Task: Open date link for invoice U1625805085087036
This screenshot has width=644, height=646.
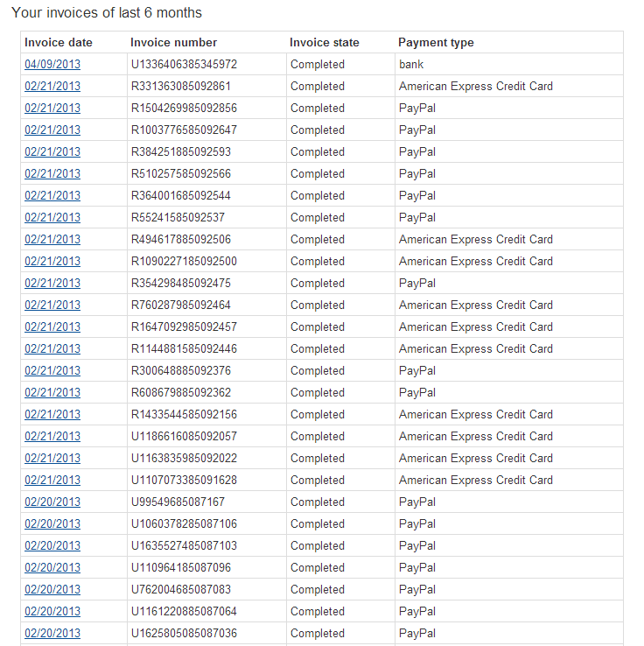Action: (x=52, y=633)
